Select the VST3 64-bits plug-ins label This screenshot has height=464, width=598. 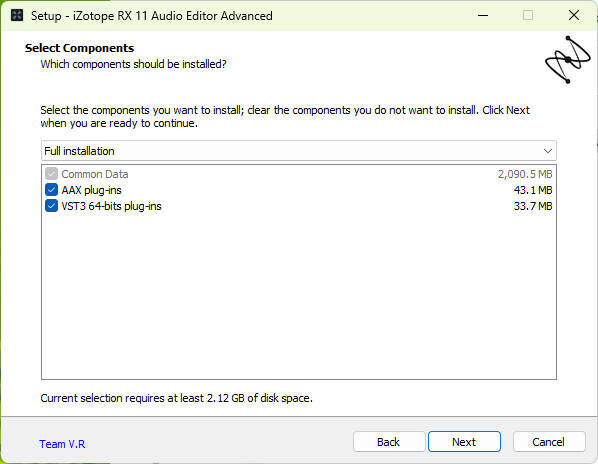pyautogui.click(x=111, y=206)
